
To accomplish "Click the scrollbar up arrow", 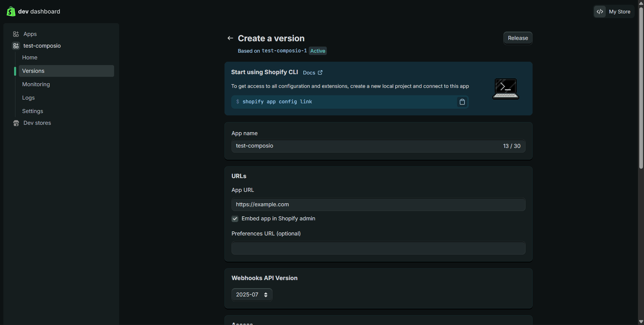I will 641,3.
